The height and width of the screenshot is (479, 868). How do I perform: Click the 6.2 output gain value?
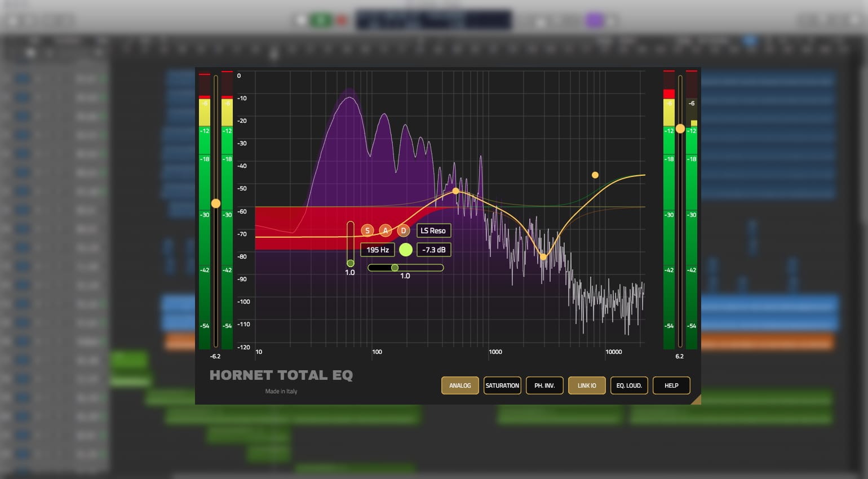point(680,356)
